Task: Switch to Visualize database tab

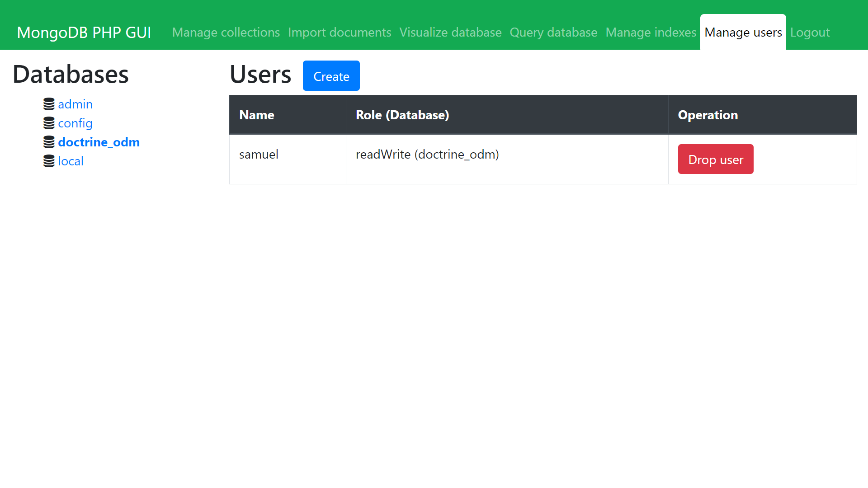Action: (450, 33)
